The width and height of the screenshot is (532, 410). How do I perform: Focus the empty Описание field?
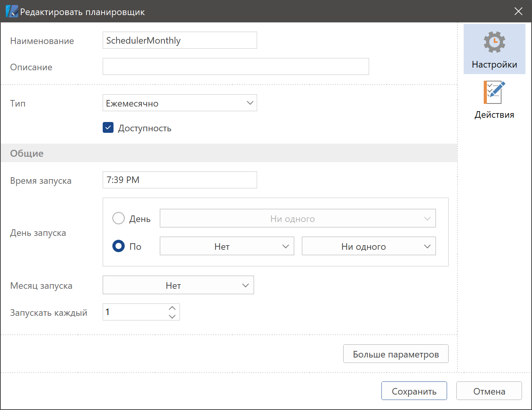point(236,67)
